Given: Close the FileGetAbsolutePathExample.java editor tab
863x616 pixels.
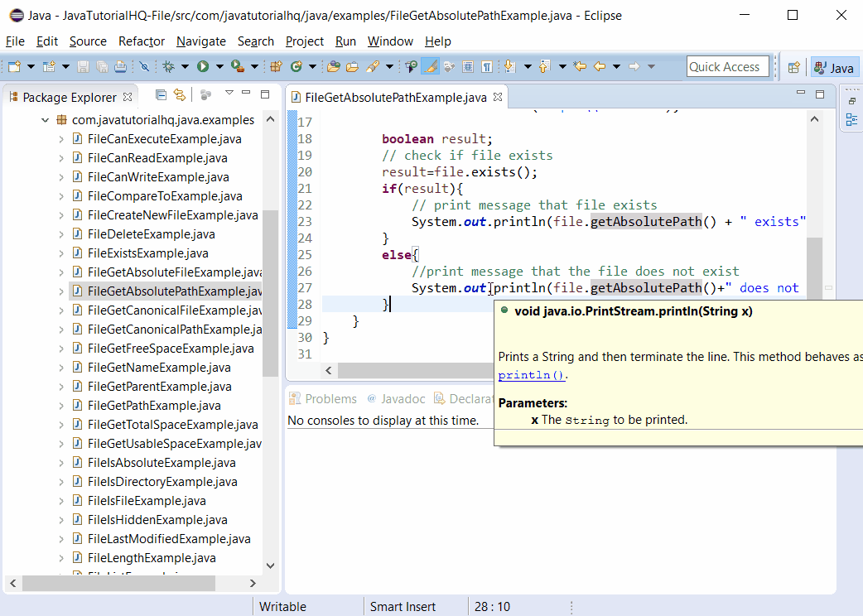Looking at the screenshot, I should pyautogui.click(x=498, y=97).
